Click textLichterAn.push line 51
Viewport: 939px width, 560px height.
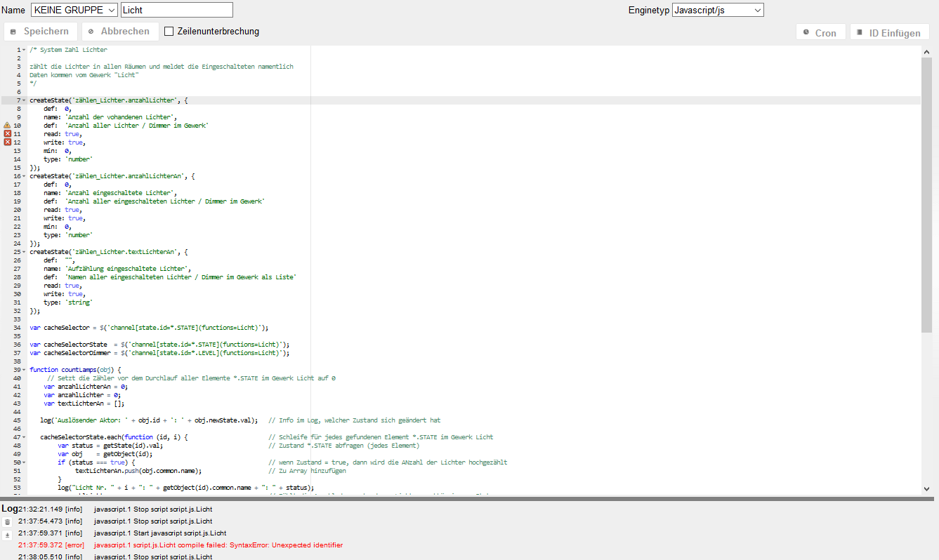[x=138, y=471]
